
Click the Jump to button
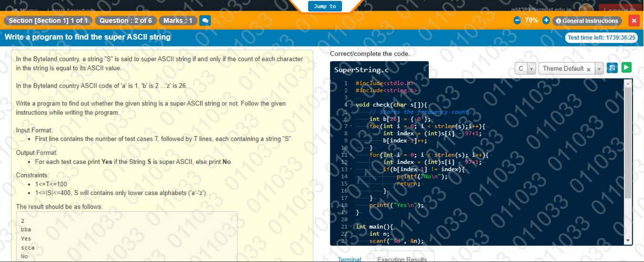tap(325, 6)
